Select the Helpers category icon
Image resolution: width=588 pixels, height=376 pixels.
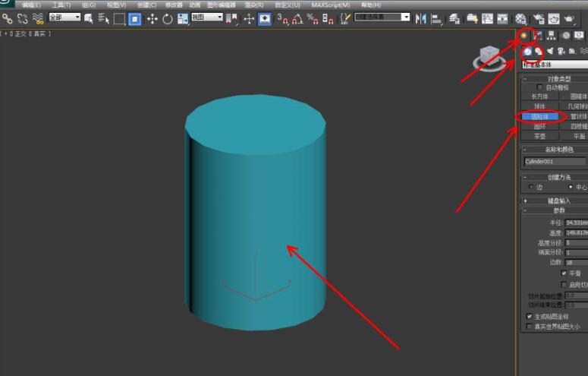click(x=572, y=51)
